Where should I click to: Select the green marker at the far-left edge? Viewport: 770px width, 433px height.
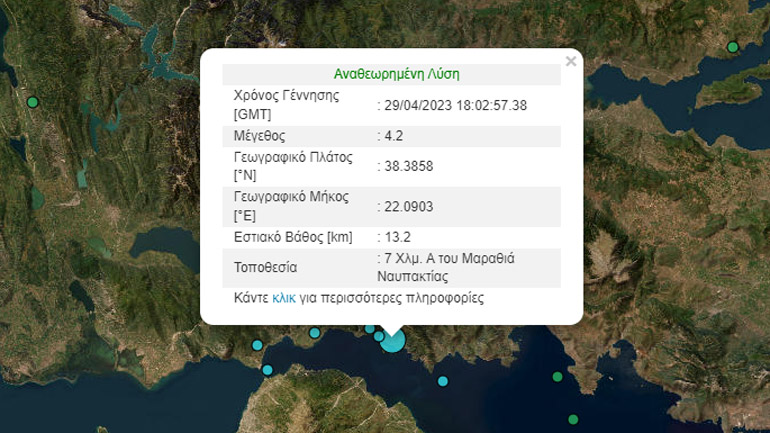(x=32, y=102)
